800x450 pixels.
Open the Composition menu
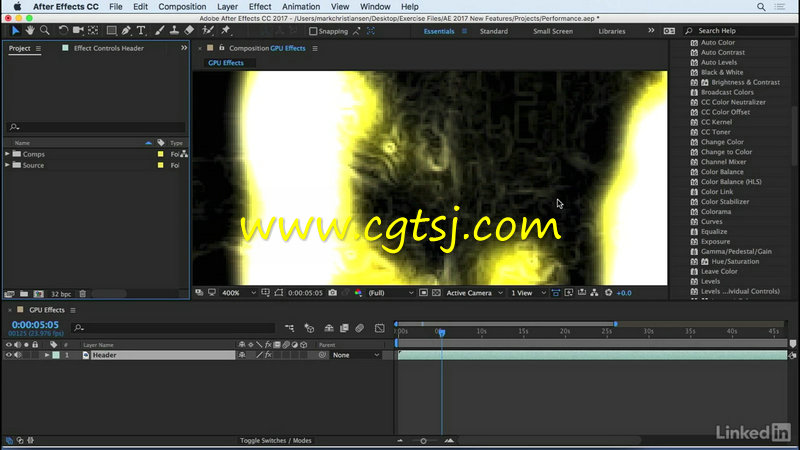pyautogui.click(x=182, y=7)
